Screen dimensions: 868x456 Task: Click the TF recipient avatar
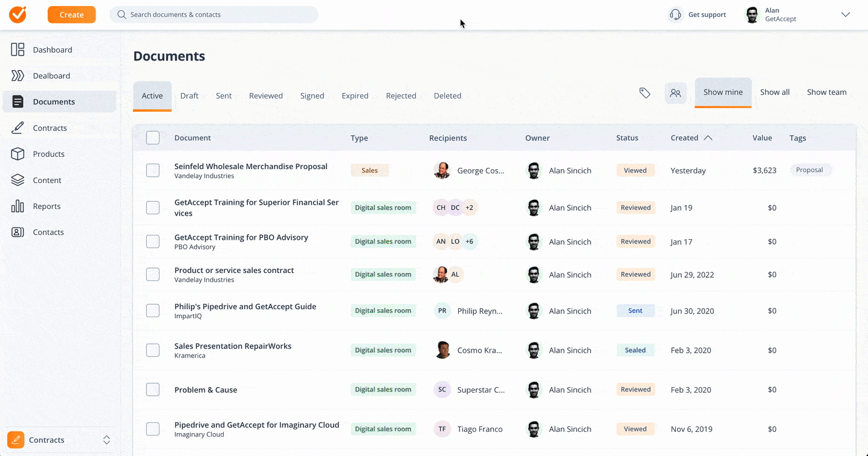[x=442, y=429]
